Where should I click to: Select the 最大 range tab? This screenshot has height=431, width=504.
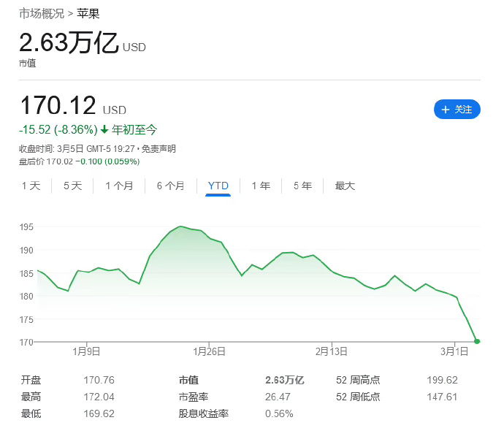pyautogui.click(x=345, y=186)
